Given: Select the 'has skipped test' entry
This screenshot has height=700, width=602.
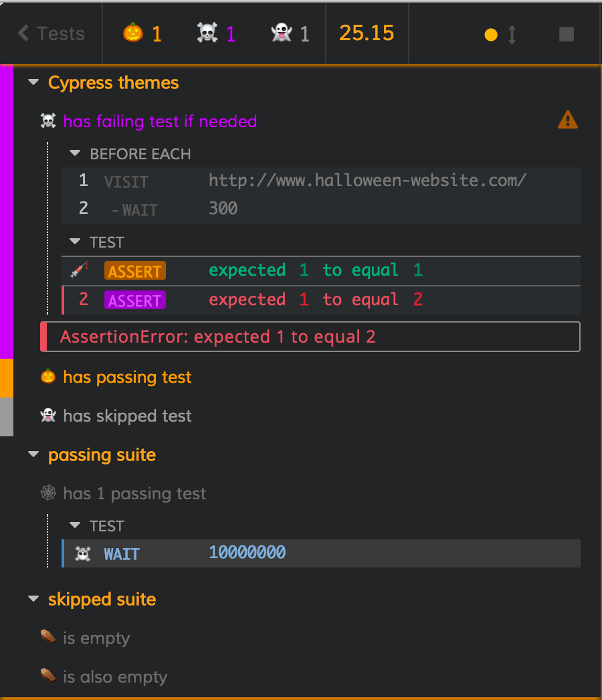Looking at the screenshot, I should click(x=127, y=416).
